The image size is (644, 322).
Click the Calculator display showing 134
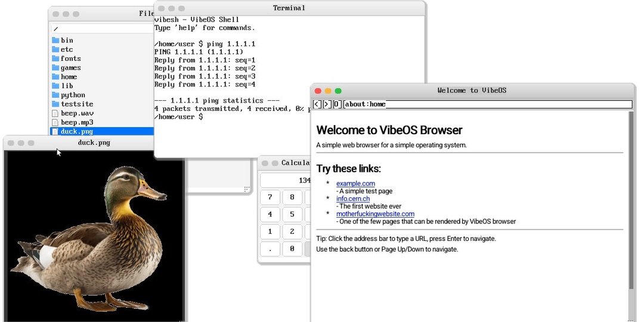pyautogui.click(x=286, y=180)
